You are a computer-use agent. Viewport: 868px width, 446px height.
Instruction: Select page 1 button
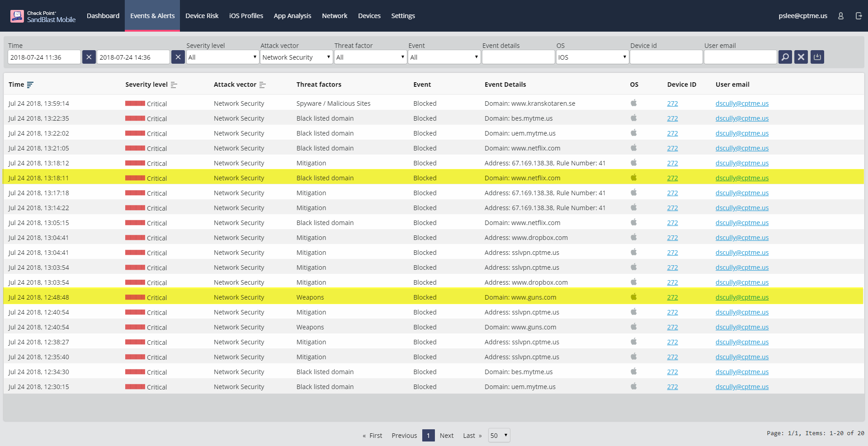(428, 435)
